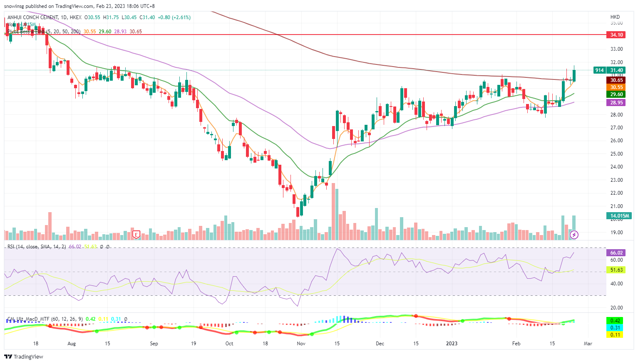Screen dimensions: 638x364
Task: Click the yellow MACD label 0.11
Action: pyautogui.click(x=615, y=335)
